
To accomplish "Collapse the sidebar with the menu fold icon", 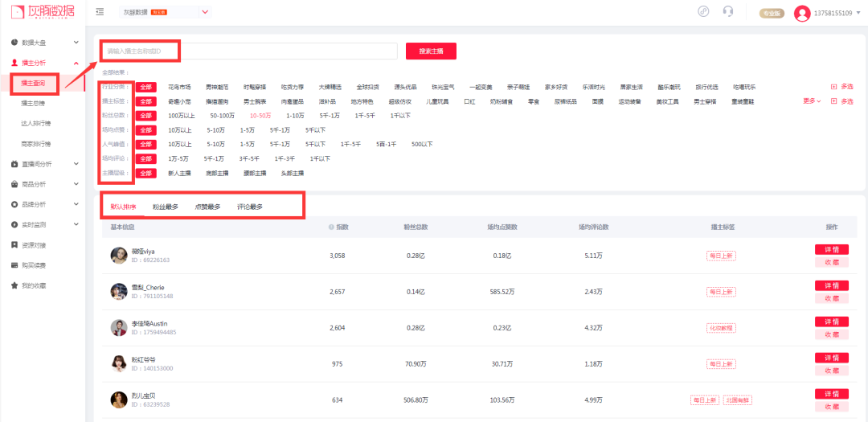I will click(100, 12).
